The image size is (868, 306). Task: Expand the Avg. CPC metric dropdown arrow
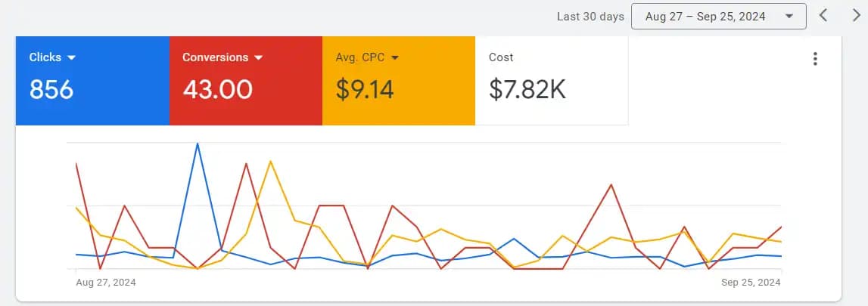395,57
